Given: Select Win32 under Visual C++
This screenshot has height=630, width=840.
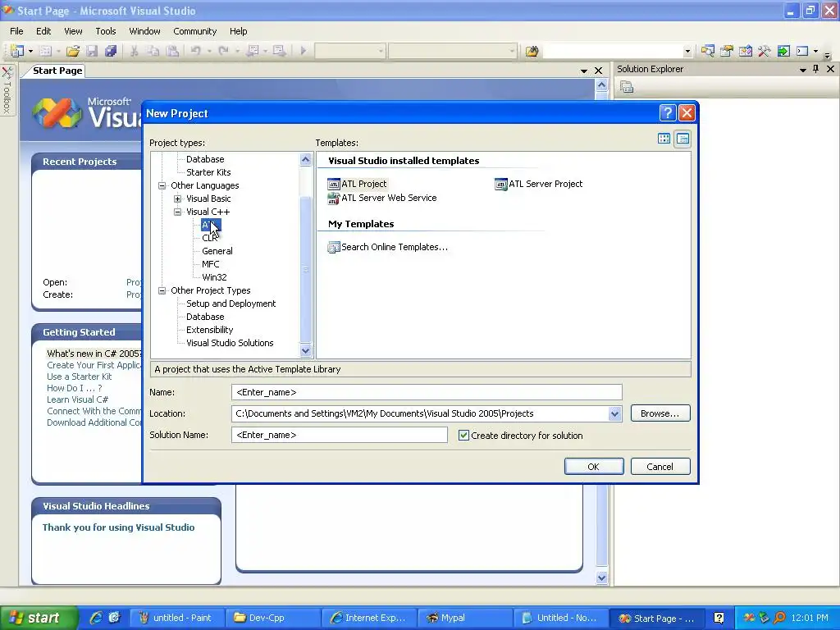Looking at the screenshot, I should pos(214,277).
